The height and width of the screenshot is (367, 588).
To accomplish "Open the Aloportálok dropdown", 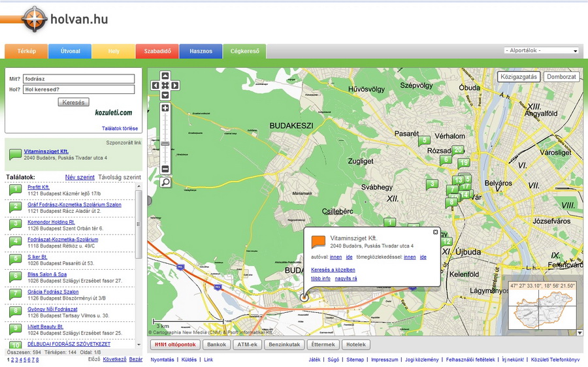I will (x=541, y=50).
